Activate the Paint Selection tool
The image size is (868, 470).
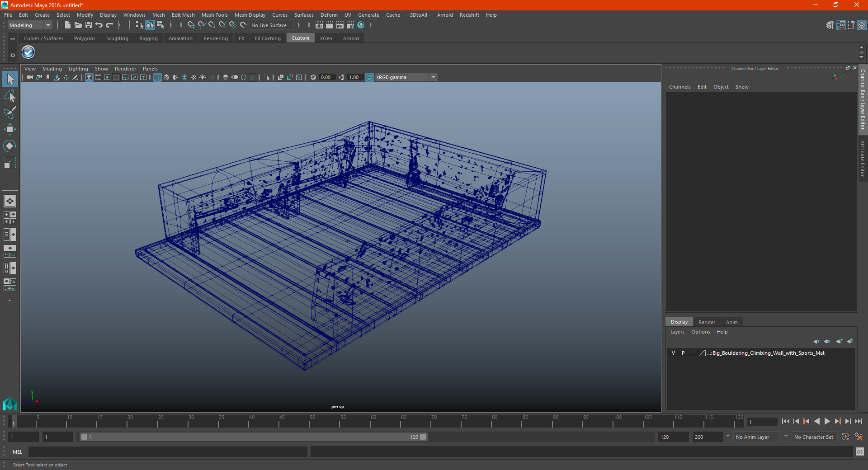point(10,113)
